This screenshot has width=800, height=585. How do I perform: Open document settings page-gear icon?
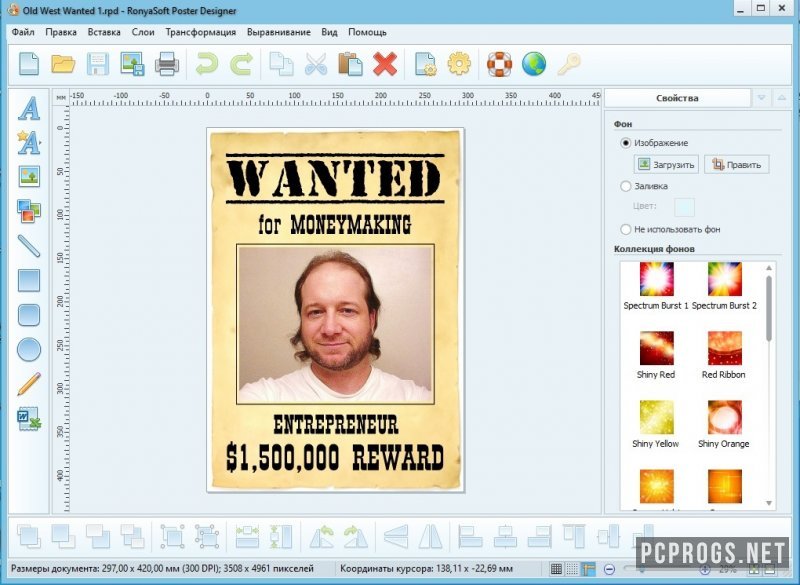[426, 64]
